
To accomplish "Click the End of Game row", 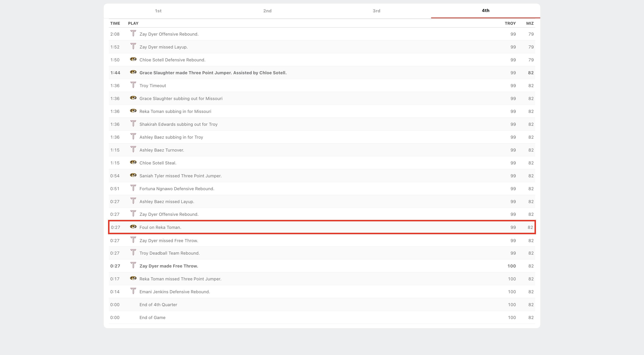I will pos(152,317).
